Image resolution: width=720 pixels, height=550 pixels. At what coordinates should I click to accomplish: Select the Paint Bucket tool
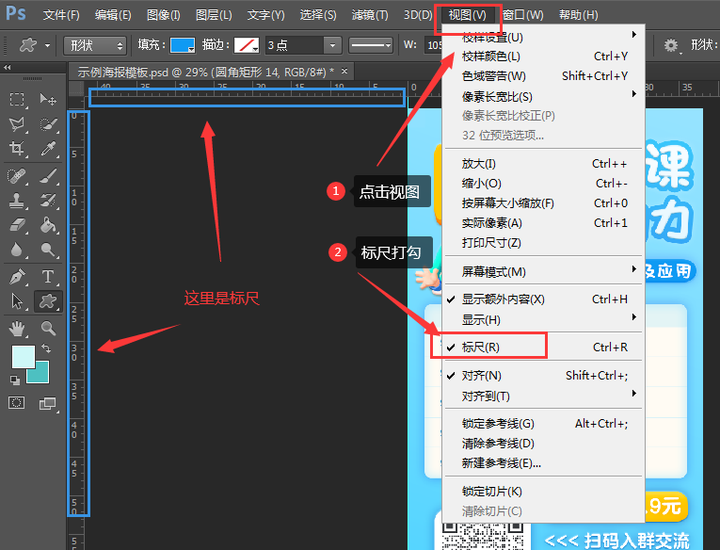point(48,225)
